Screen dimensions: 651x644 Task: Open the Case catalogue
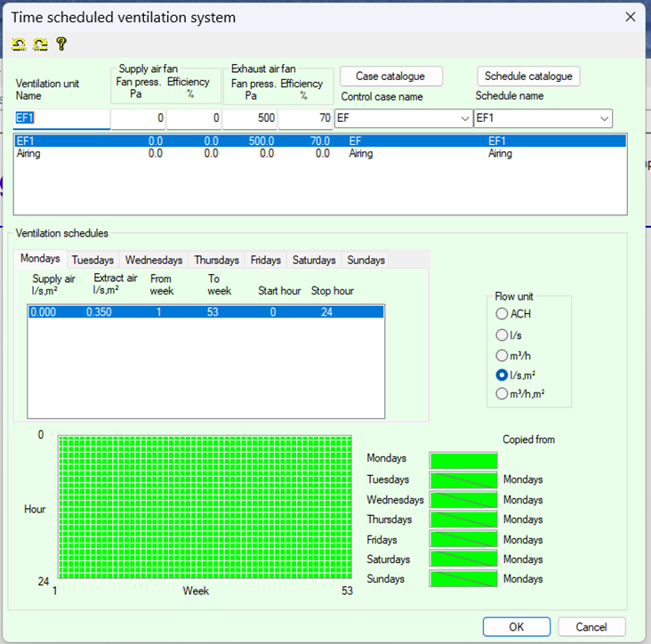point(390,76)
